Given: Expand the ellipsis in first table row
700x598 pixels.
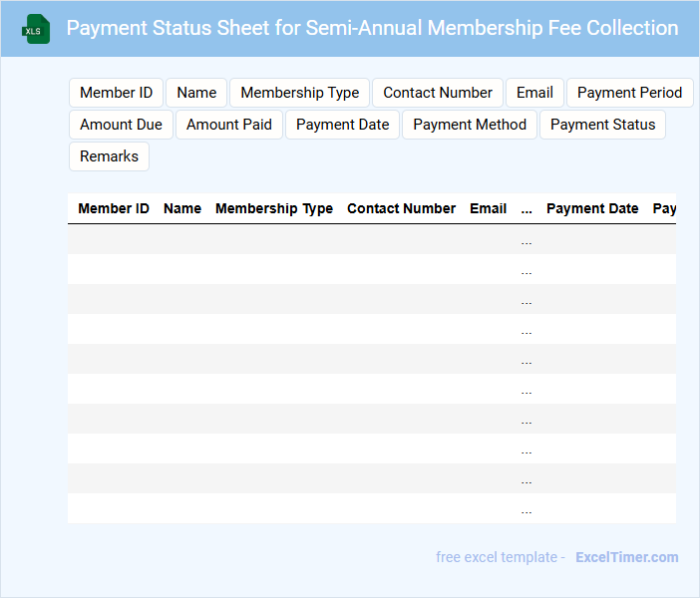Looking at the screenshot, I should [526, 240].
